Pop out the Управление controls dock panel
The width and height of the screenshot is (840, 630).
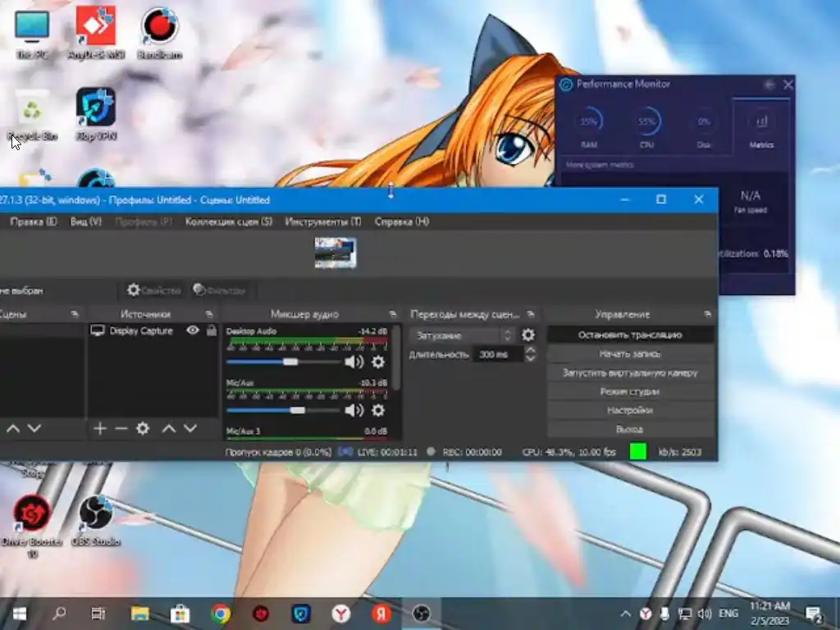click(707, 314)
